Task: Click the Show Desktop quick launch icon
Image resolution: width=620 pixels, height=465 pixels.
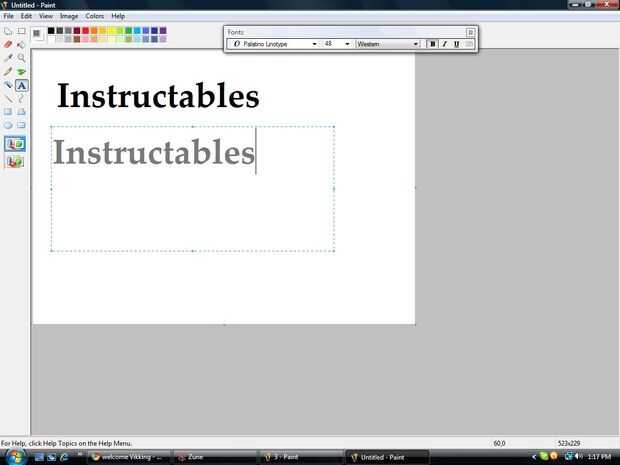Action: 39,457
